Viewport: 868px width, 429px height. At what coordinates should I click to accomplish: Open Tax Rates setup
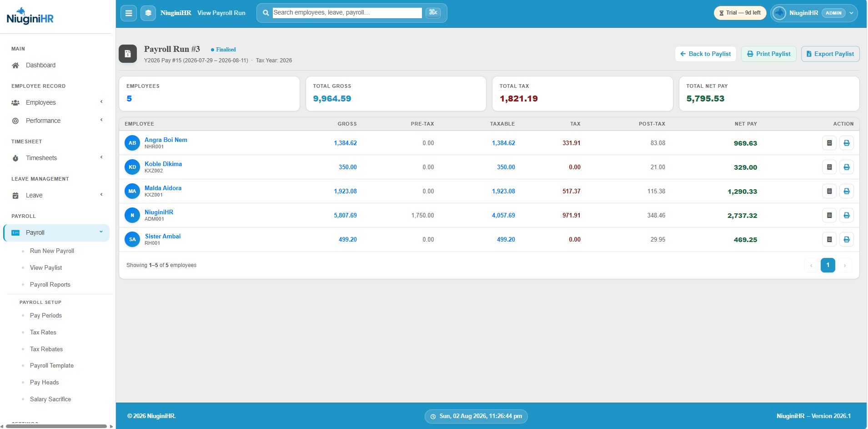coord(43,333)
